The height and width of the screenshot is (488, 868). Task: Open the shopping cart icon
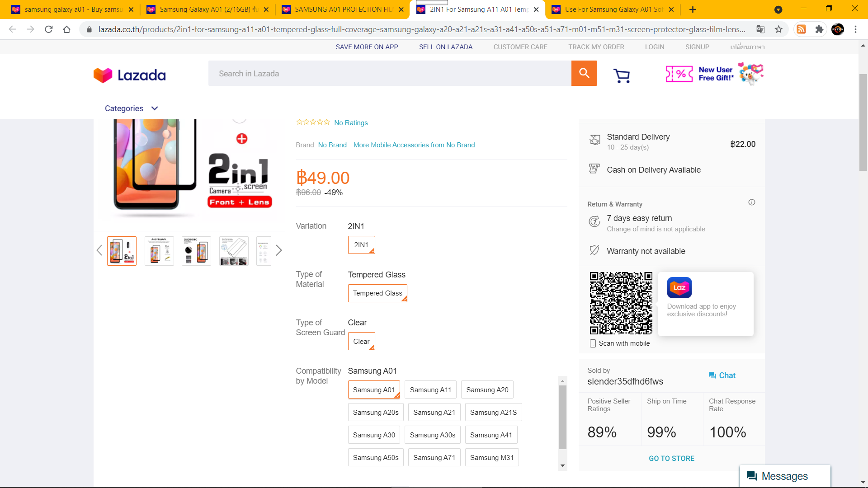click(622, 75)
